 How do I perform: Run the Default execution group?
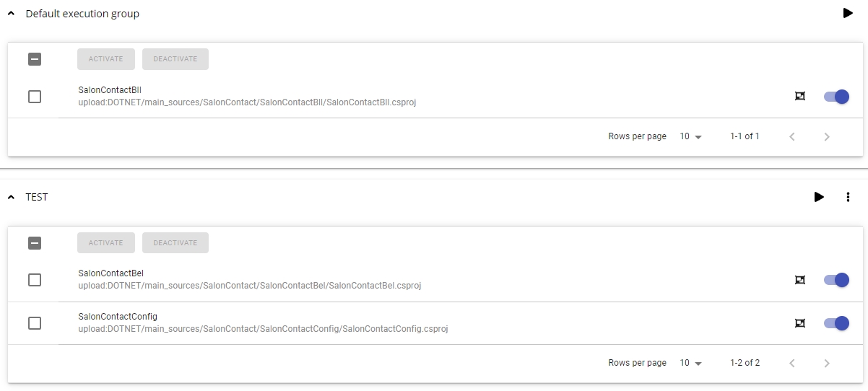pyautogui.click(x=848, y=13)
